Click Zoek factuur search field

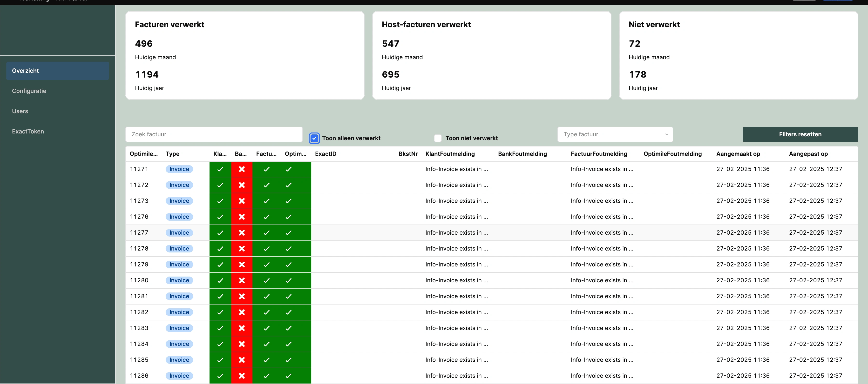(x=214, y=134)
